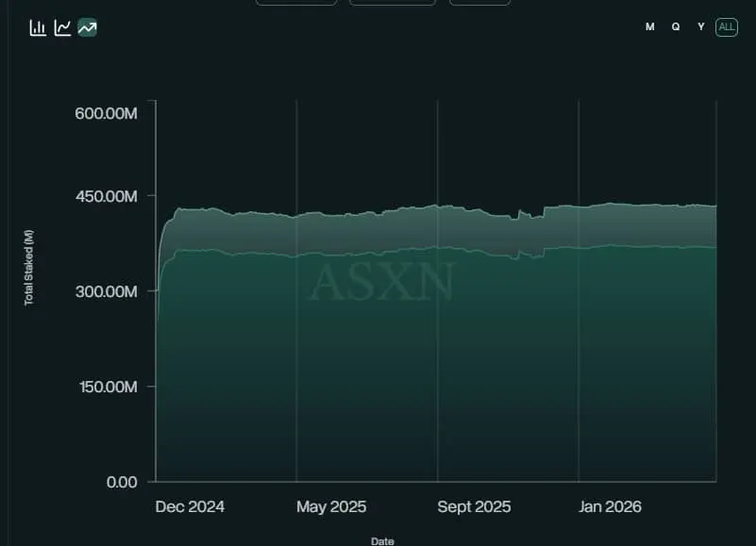
Task: Set time range to M (month)
Action: 650,27
